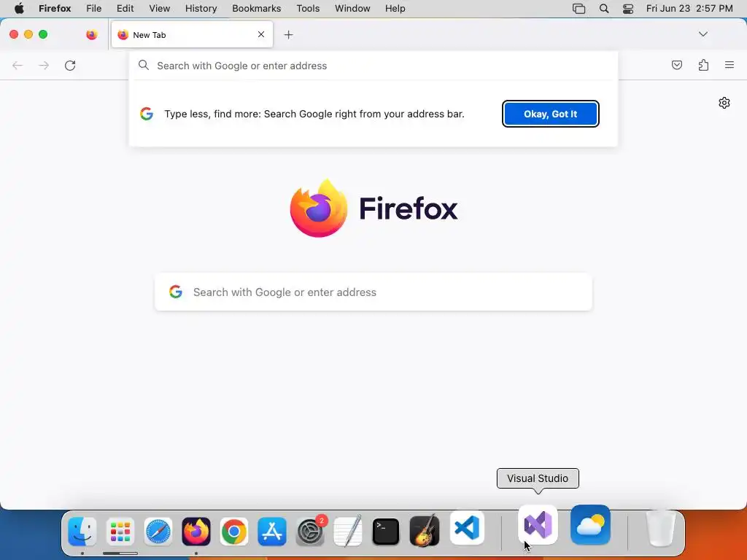Open the App Store from the Dock
Viewport: 747px width, 560px height.
point(272,532)
